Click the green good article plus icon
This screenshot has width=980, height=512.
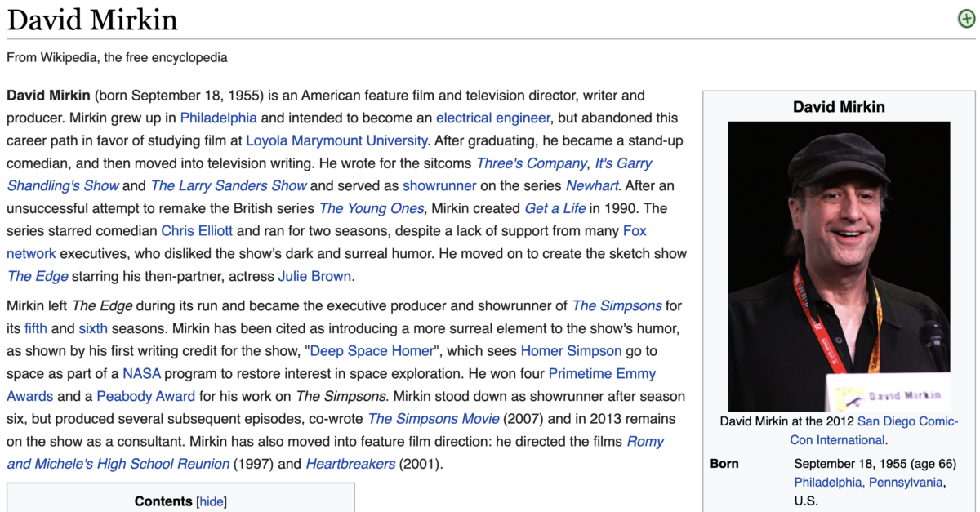(x=966, y=19)
